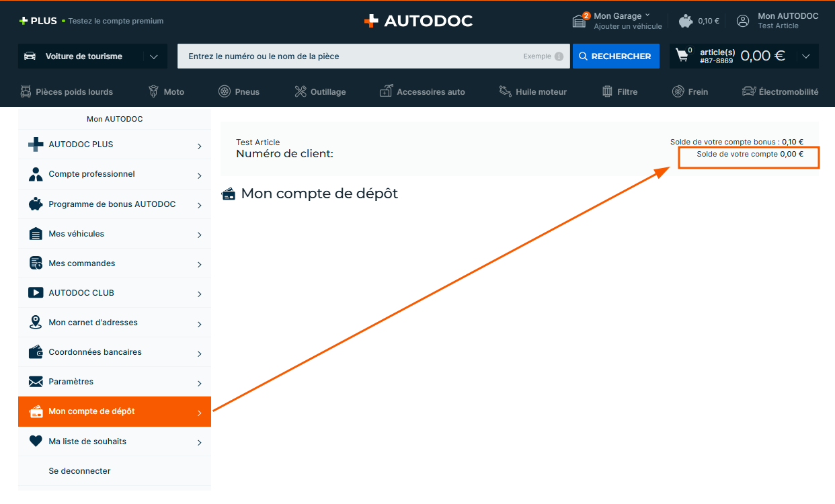Click the AUTODOC logo in header
This screenshot has width=835, height=504.
(x=418, y=21)
